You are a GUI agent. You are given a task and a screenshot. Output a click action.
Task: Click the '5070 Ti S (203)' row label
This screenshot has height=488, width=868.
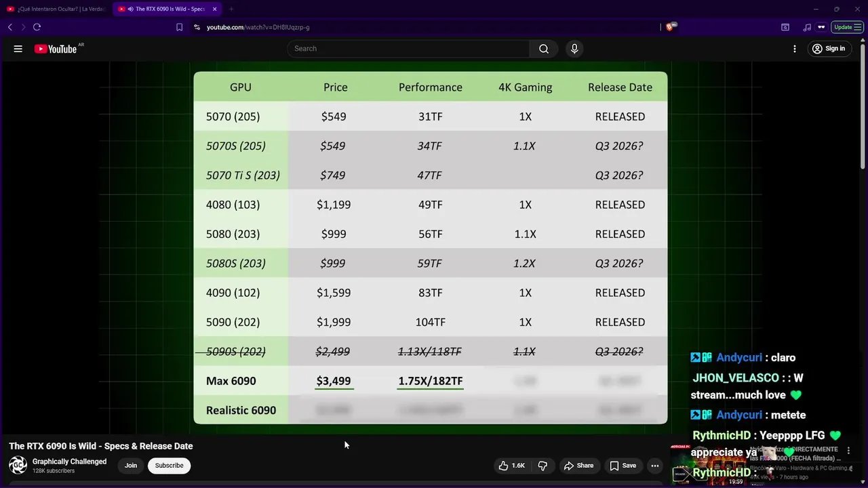tap(243, 175)
